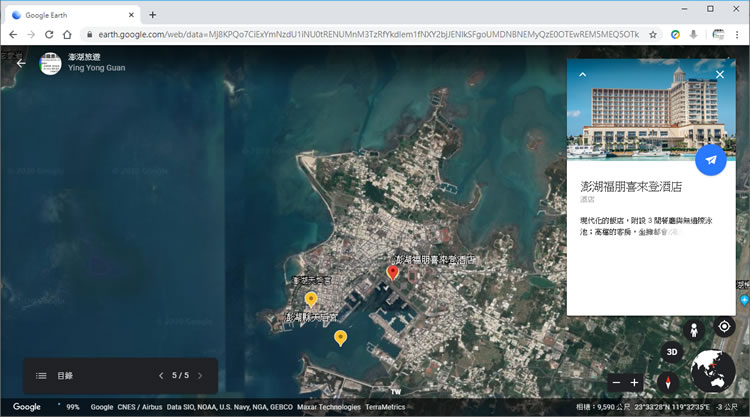This screenshot has height=417, width=750.
Task: Zoom in with the plus button
Action: 634,383
